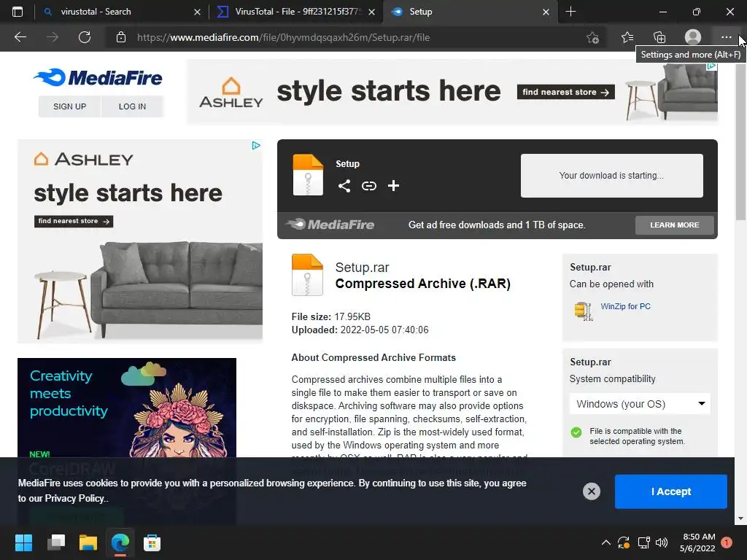Close the virustotal - Search tab
This screenshot has height=560, width=747.
[197, 12]
